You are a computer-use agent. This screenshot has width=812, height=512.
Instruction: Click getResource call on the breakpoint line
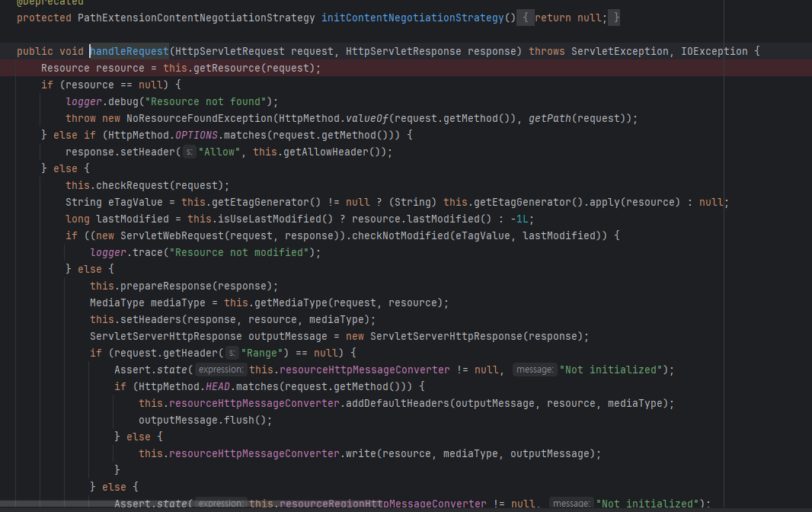[x=227, y=69]
